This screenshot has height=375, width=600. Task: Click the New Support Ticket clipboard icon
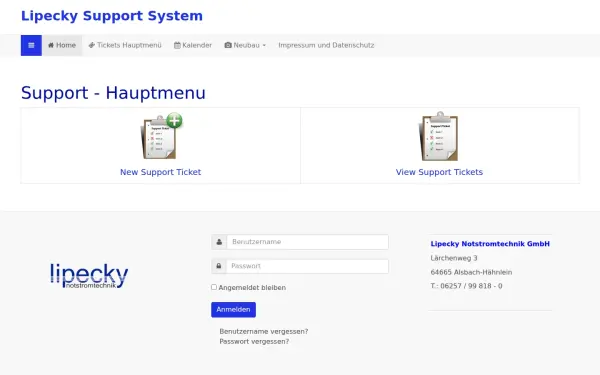161,136
